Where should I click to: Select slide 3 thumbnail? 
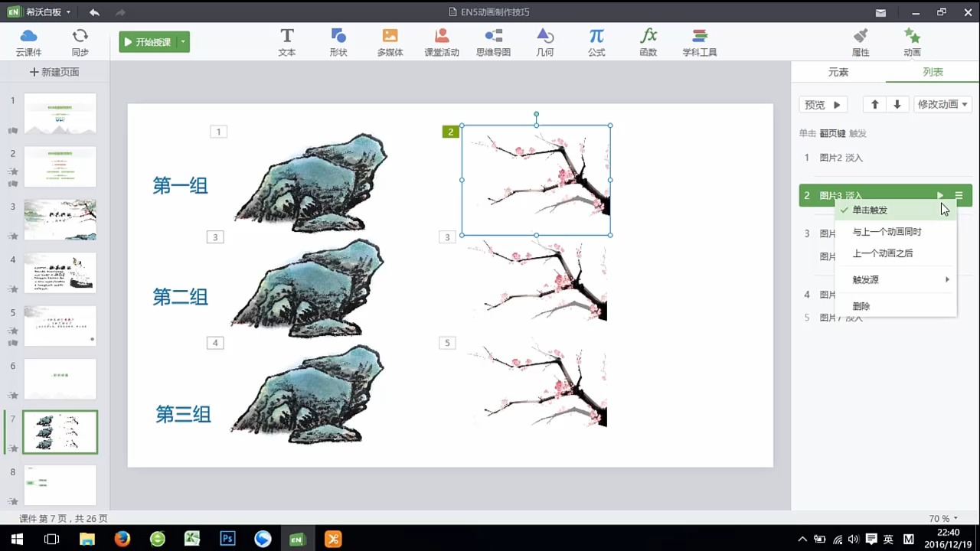[60, 219]
